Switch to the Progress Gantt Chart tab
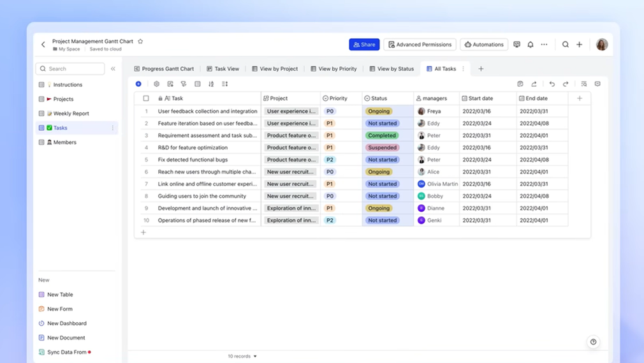This screenshot has width=644, height=363. pos(164,69)
